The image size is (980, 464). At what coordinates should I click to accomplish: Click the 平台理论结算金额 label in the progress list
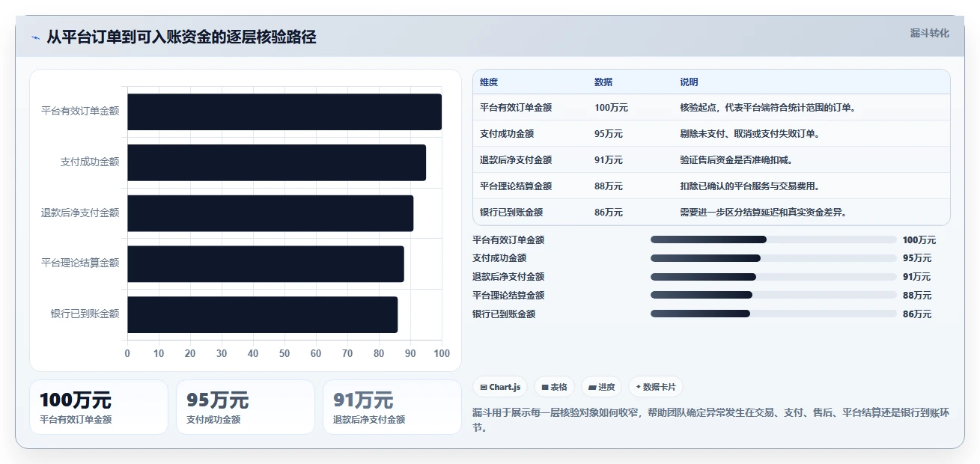pos(508,295)
